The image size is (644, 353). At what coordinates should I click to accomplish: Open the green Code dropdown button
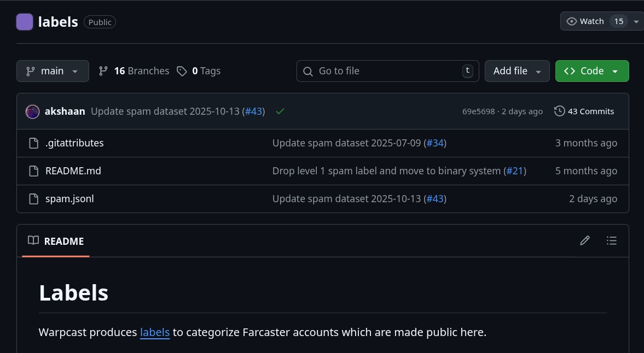[x=592, y=71]
